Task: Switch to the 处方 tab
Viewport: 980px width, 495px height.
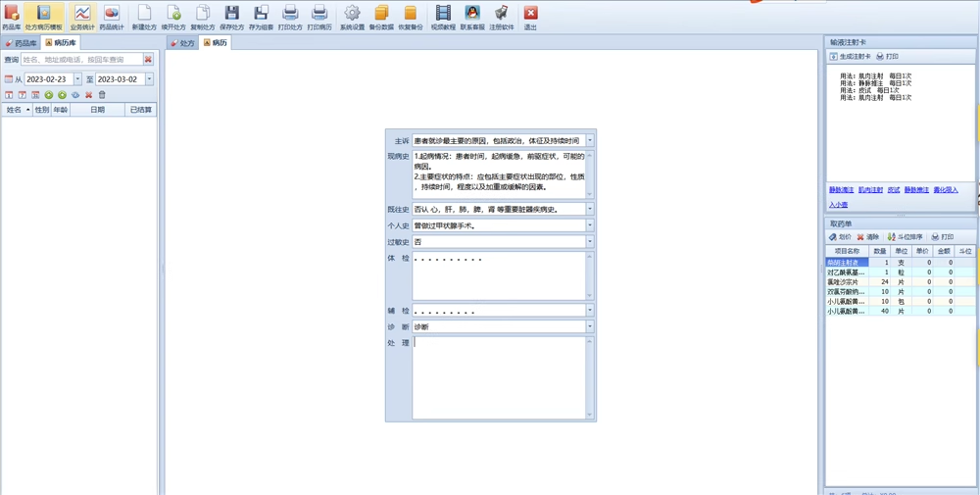Action: click(183, 43)
